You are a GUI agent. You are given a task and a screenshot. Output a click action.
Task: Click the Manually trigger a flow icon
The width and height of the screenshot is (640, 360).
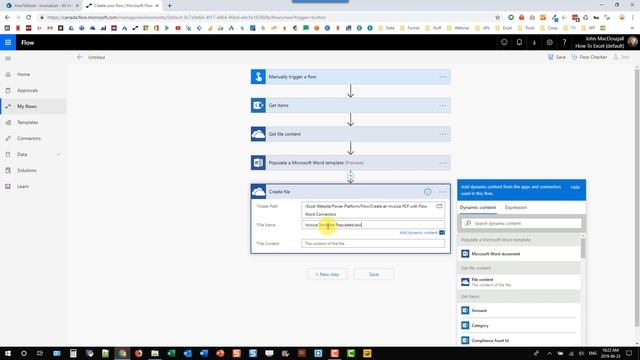pyautogui.click(x=258, y=77)
